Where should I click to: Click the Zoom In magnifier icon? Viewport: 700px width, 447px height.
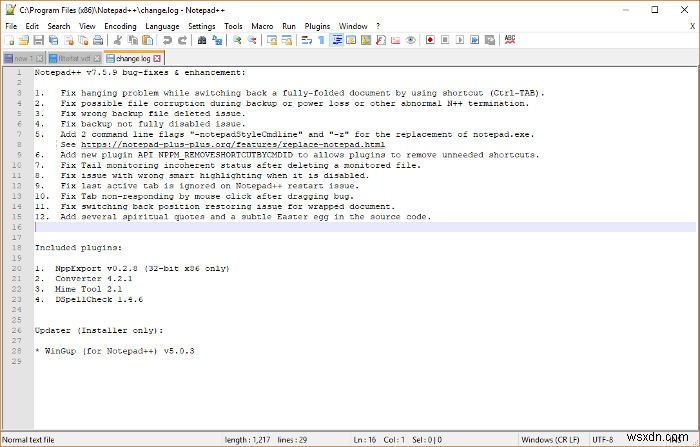pos(237,40)
